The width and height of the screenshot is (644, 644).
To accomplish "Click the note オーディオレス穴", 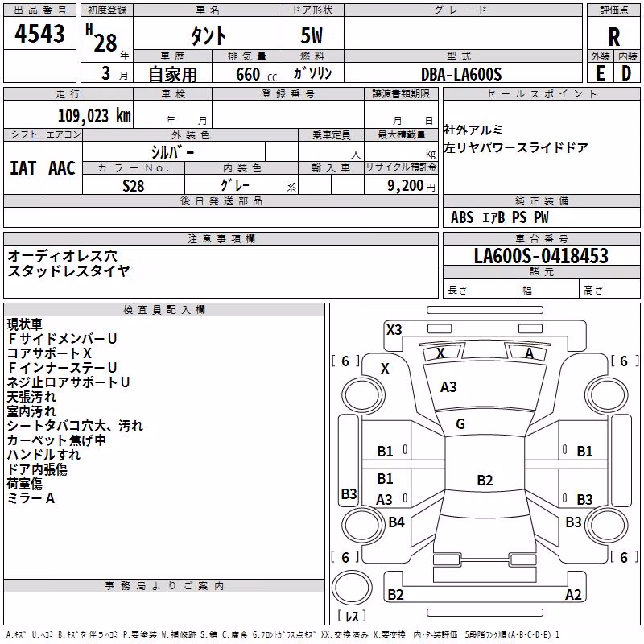I will coord(63,256).
